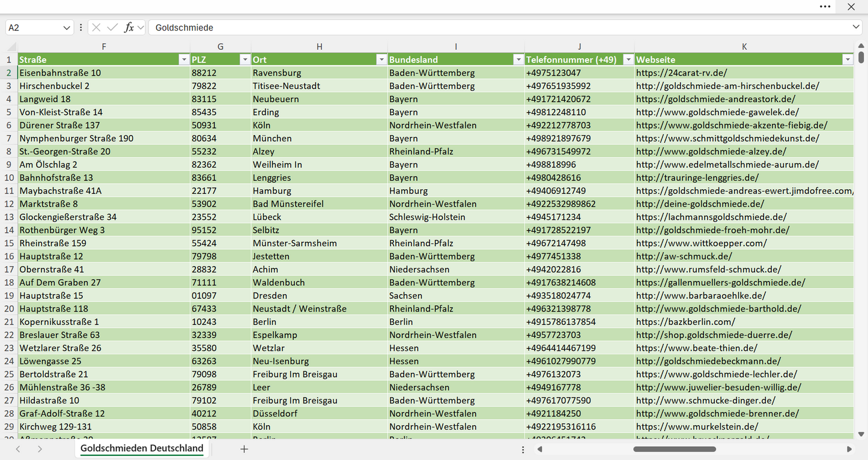Open the three-dots more options menu
Screen dimensions: 868x460
click(825, 7)
